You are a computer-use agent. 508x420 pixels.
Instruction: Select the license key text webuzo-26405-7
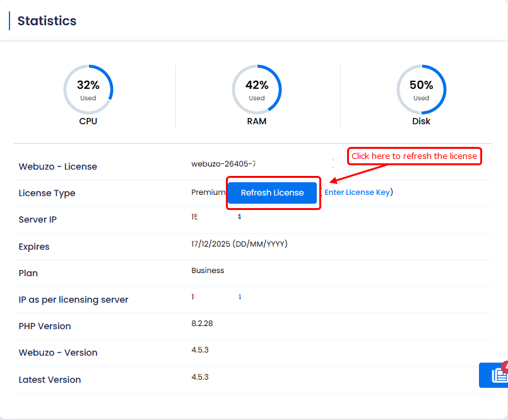click(x=223, y=164)
